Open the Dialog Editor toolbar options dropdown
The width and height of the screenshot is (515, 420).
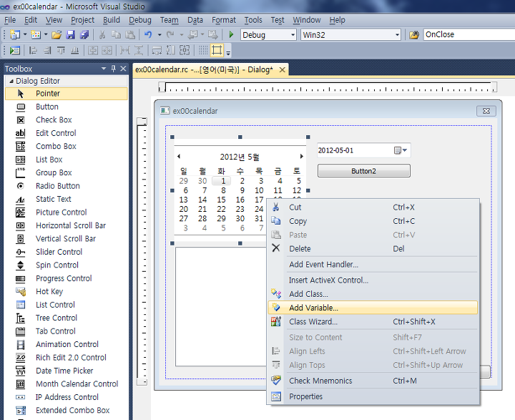pyautogui.click(x=228, y=52)
